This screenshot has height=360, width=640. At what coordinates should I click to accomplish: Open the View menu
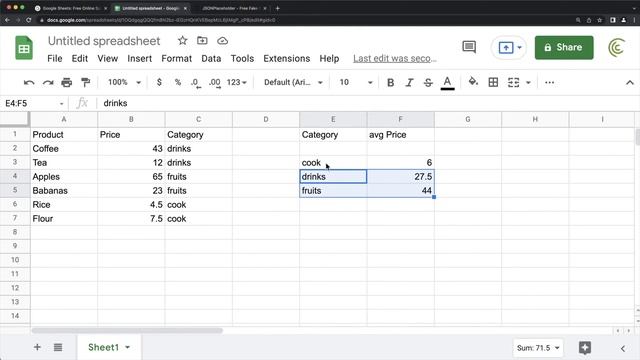107,58
